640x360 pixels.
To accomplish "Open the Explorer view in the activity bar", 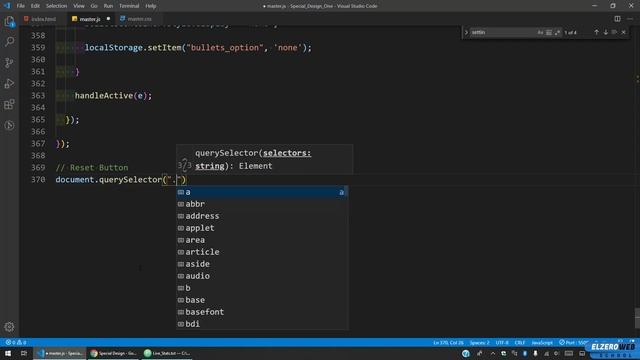I will (x=9, y=21).
